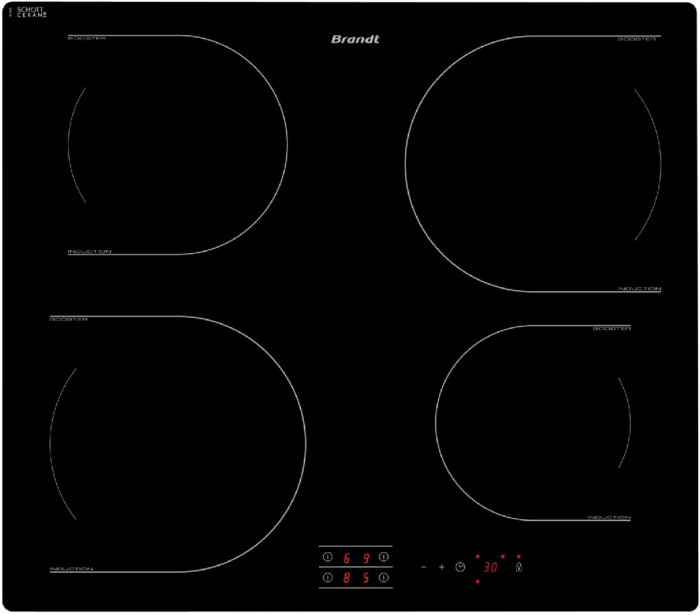This screenshot has height=615, width=700.
Task: Tap the timer clock icon
Action: pyautogui.click(x=460, y=567)
